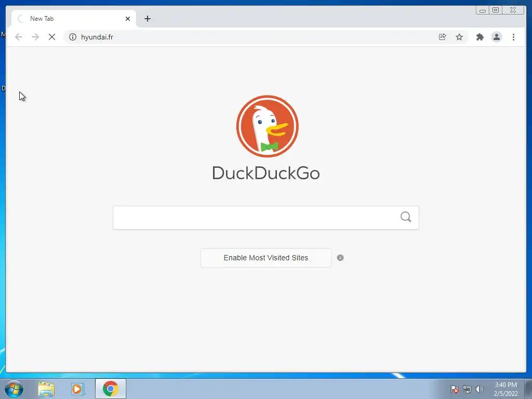Open the volume speaker tray icon
This screenshot has height=399, width=532.
click(x=479, y=389)
